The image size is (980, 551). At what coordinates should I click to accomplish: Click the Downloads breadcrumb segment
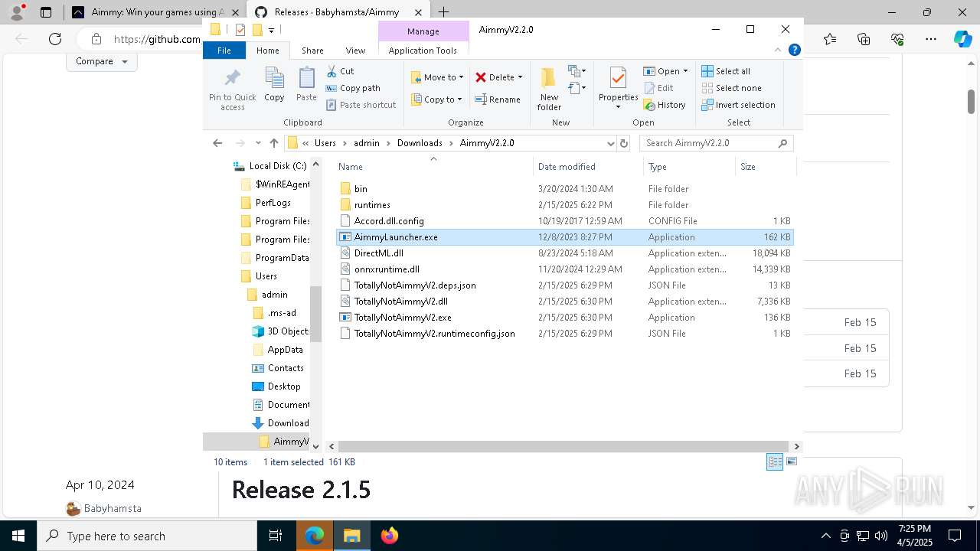pos(420,143)
